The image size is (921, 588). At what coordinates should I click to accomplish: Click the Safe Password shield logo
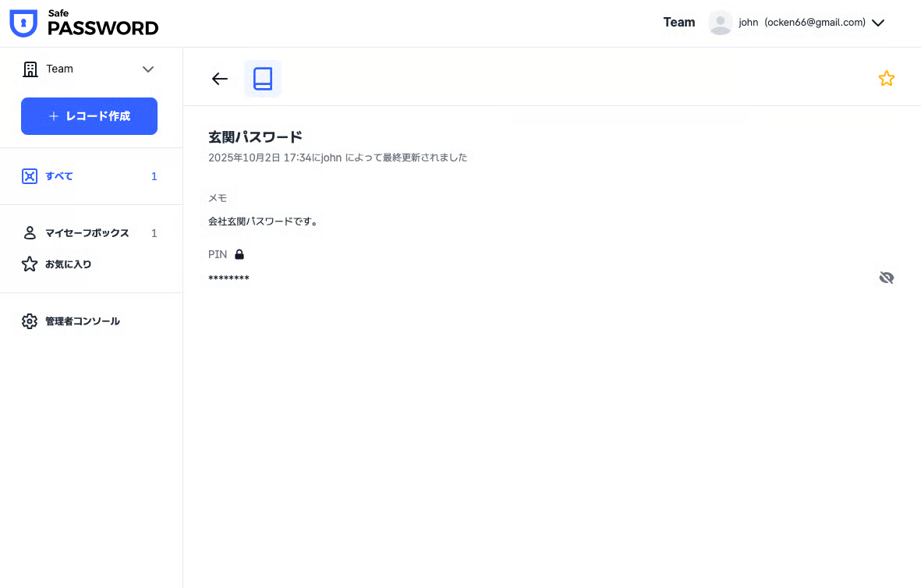[23, 23]
